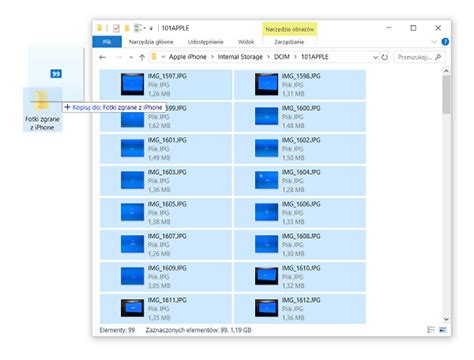Switch to the Narzędzia główne tab
The image size is (474, 360).
pyautogui.click(x=151, y=42)
